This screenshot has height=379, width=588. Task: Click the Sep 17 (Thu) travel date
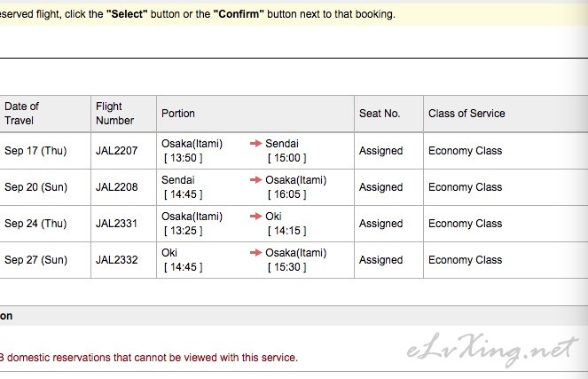[35, 151]
